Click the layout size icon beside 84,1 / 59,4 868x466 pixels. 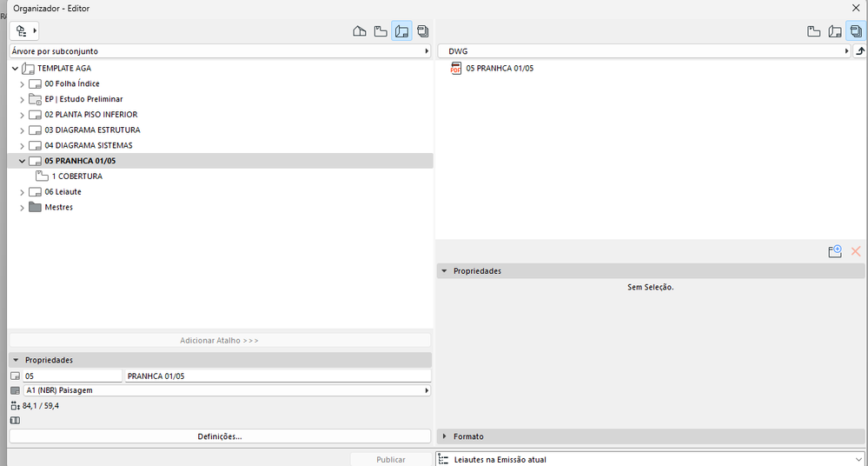15,406
